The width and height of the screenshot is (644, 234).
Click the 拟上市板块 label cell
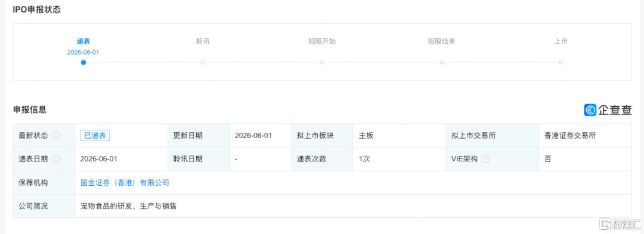322,136
